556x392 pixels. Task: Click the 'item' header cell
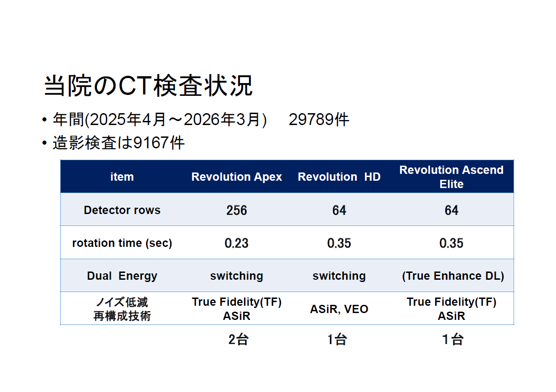tap(122, 177)
